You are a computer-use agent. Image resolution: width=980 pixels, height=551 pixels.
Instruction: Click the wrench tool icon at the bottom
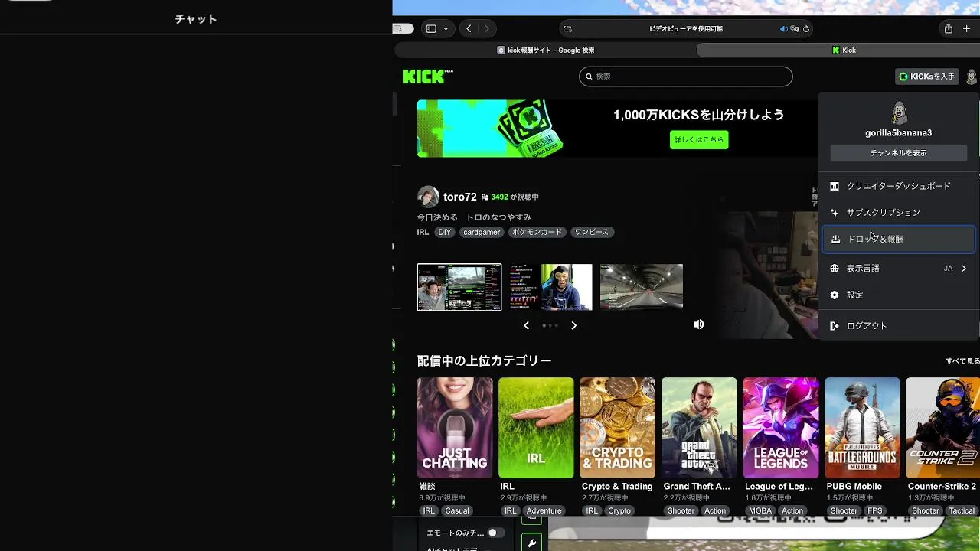coord(531,543)
